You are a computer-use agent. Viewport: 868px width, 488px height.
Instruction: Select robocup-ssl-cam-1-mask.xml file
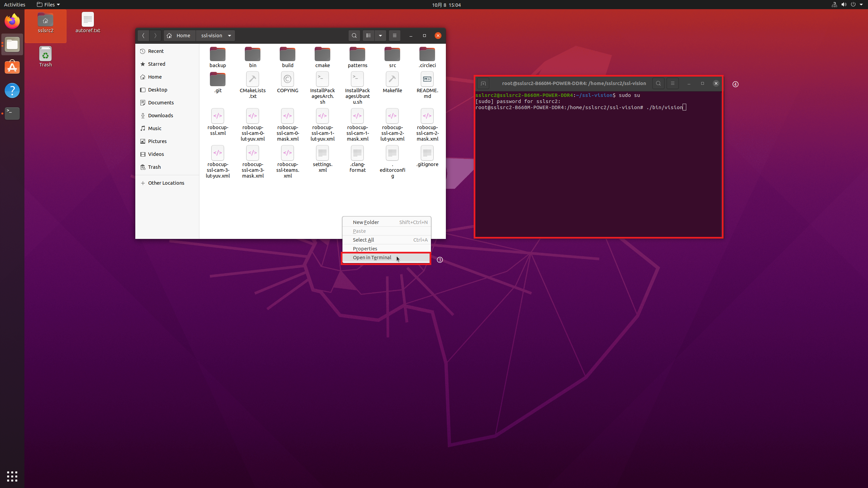pos(357,125)
